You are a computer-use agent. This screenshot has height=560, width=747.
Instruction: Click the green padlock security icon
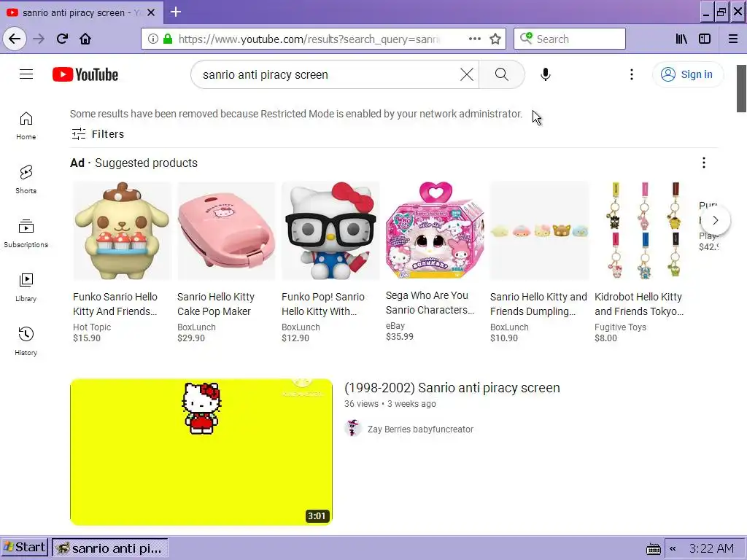[167, 39]
